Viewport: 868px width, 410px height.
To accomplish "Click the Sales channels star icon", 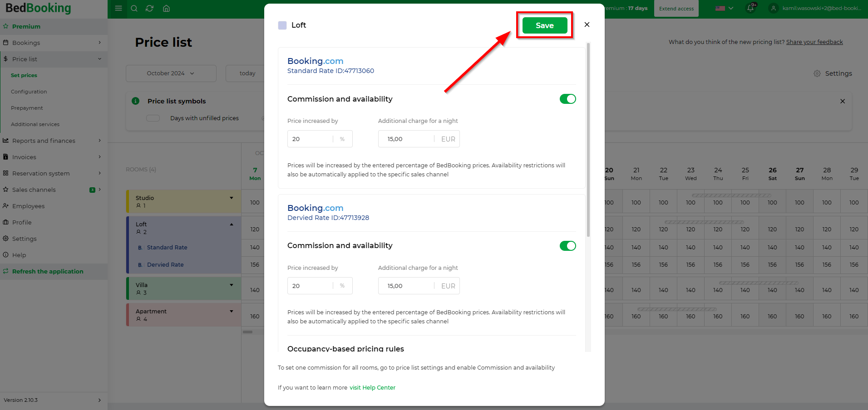I will click(6, 190).
